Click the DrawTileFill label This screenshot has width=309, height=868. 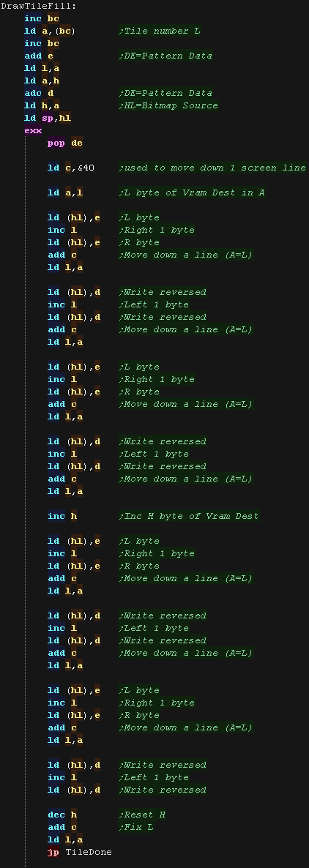click(x=40, y=6)
